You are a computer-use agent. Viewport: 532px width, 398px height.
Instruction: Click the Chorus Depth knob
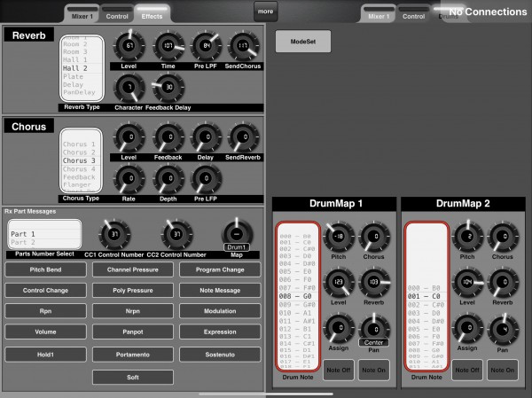(x=168, y=178)
